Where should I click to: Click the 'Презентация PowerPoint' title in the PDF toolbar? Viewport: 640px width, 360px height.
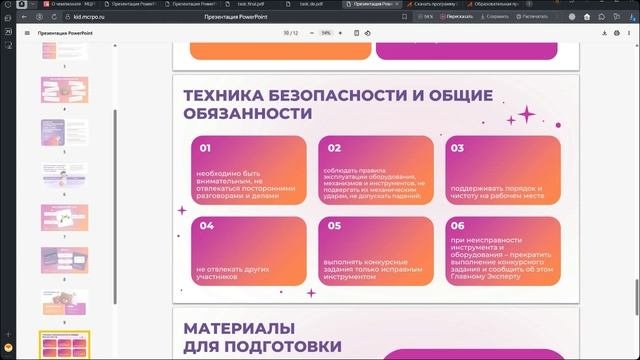(x=65, y=33)
